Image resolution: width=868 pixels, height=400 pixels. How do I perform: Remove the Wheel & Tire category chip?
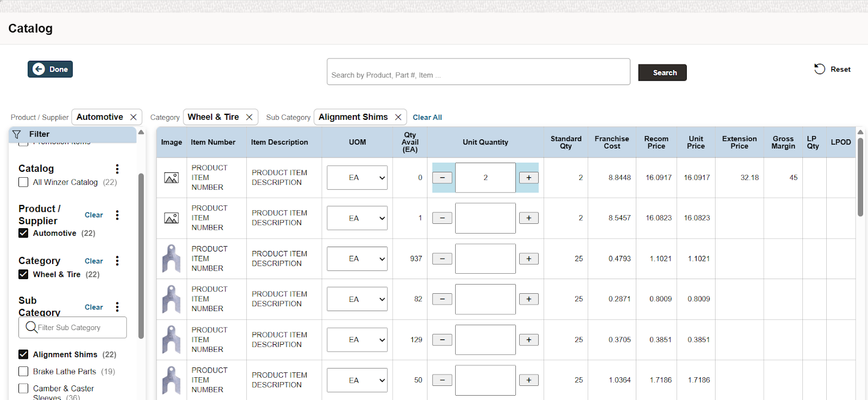(x=249, y=117)
